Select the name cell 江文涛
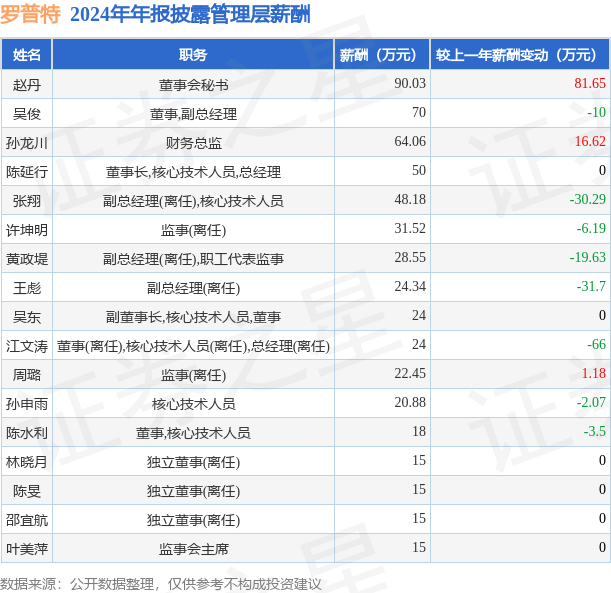Image resolution: width=611 pixels, height=593 pixels. click(26, 346)
